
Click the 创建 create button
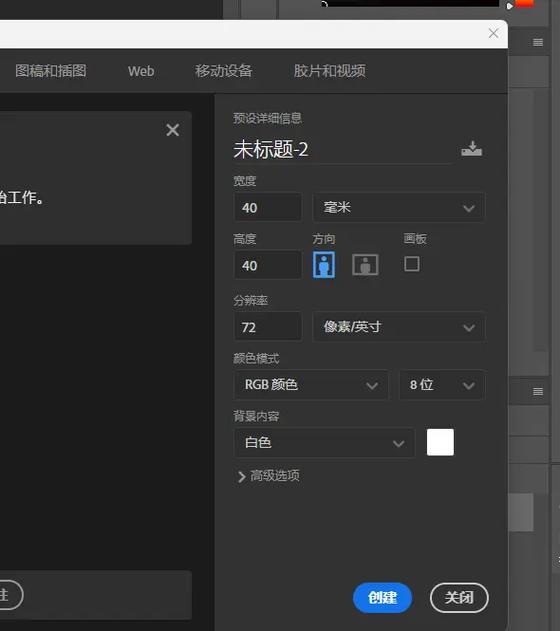[x=382, y=598]
